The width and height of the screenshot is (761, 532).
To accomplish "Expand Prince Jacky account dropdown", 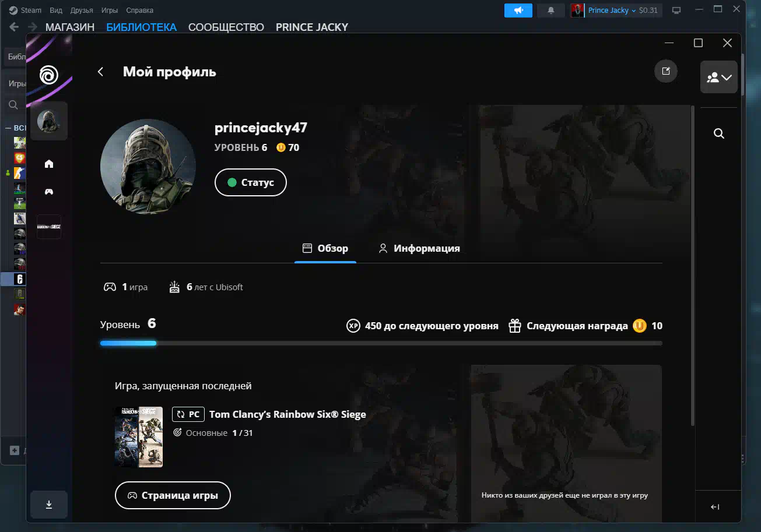I will [612, 10].
